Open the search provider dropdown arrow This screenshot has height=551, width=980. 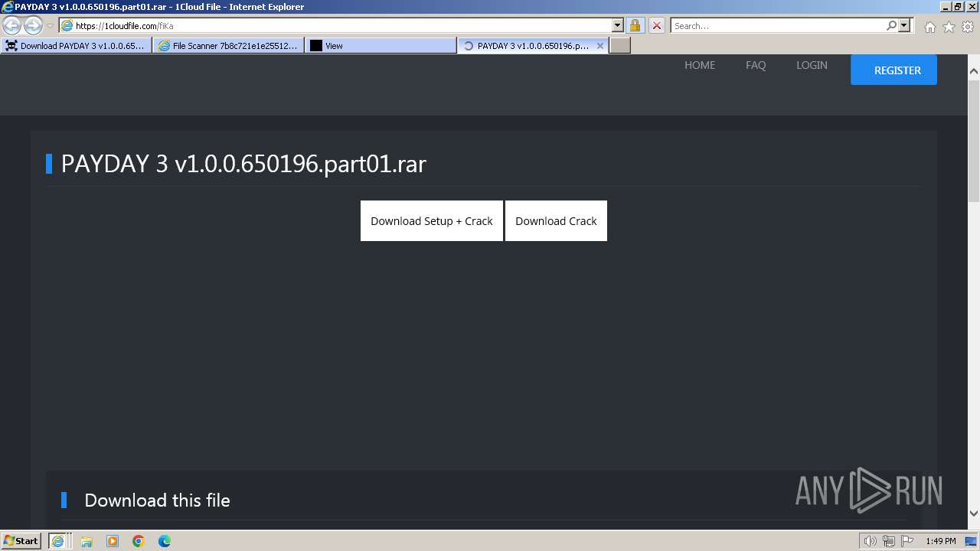pyautogui.click(x=904, y=25)
